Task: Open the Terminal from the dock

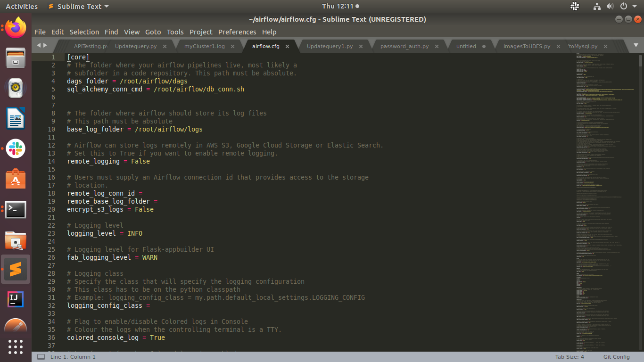Action: click(16, 210)
